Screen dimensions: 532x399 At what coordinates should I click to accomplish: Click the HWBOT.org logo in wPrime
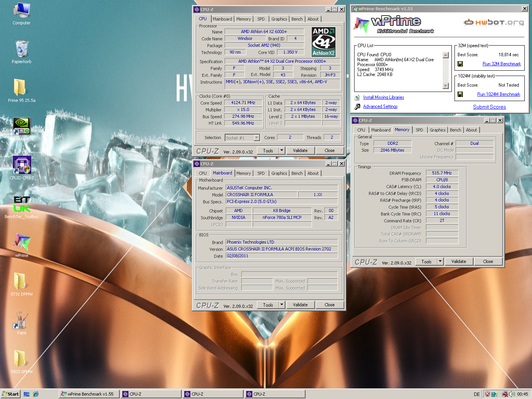pyautogui.click(x=494, y=22)
